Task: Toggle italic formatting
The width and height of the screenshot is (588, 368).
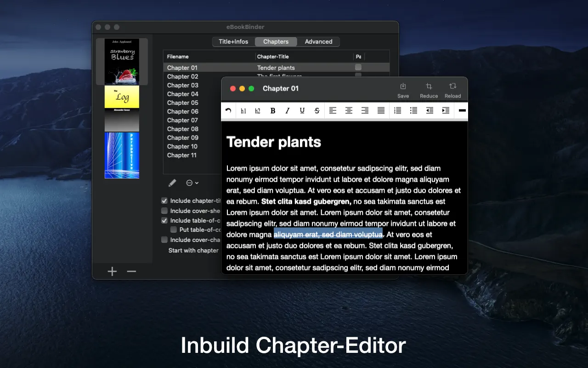Action: coord(288,111)
